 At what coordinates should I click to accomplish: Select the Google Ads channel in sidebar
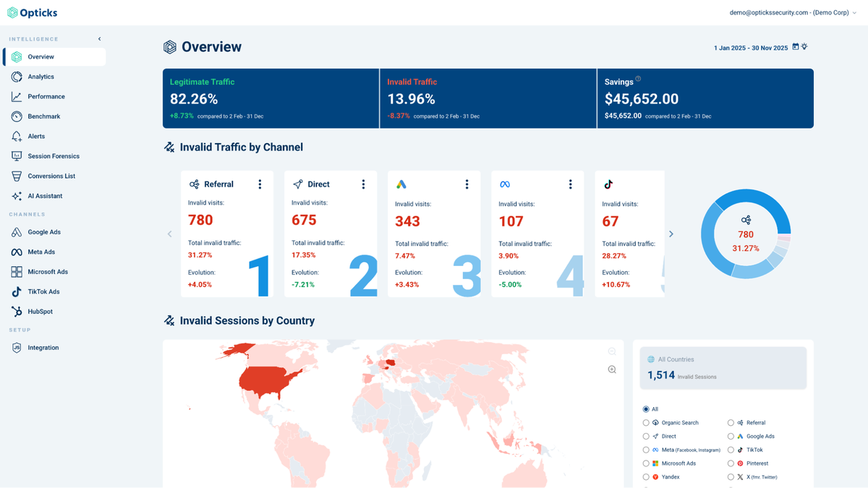pyautogui.click(x=48, y=231)
